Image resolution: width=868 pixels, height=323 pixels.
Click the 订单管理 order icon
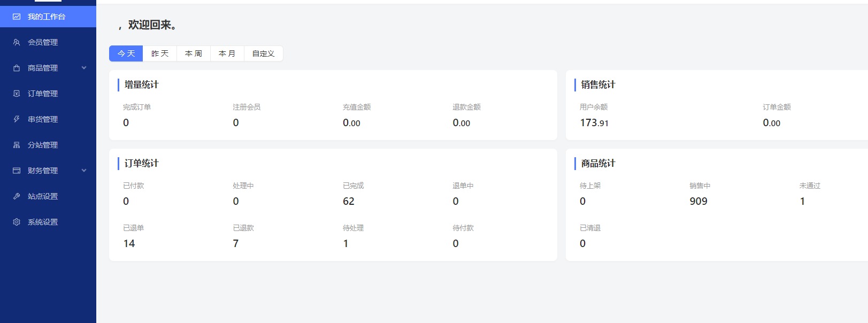(17, 94)
